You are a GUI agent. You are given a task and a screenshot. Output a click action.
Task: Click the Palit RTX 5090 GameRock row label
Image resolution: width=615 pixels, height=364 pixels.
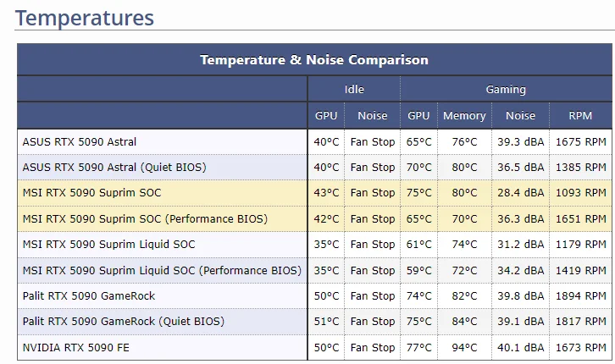pyautogui.click(x=89, y=296)
